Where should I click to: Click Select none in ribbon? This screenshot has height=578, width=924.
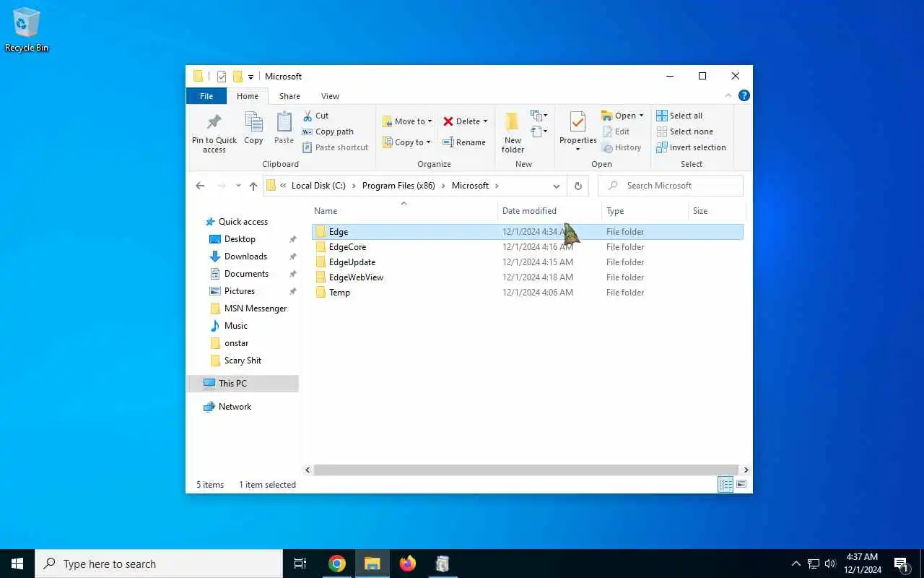click(684, 131)
